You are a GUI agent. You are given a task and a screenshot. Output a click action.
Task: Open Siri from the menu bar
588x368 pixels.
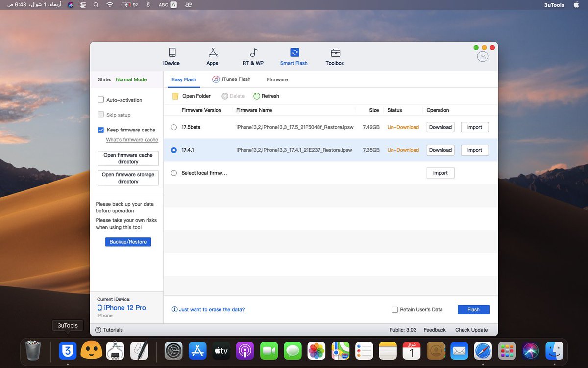coord(71,5)
